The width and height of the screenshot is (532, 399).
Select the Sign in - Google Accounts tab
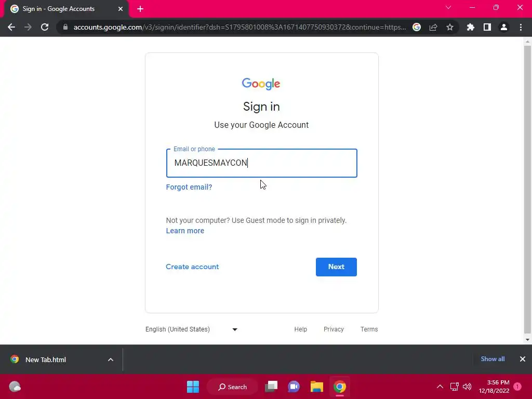click(x=66, y=9)
